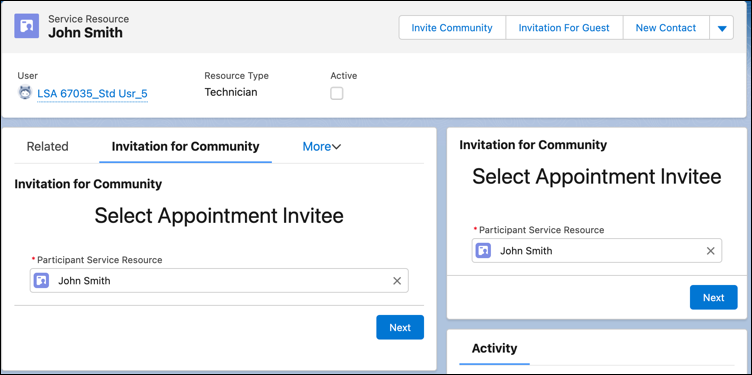Click the User field label
The image size is (752, 375).
pos(27,76)
